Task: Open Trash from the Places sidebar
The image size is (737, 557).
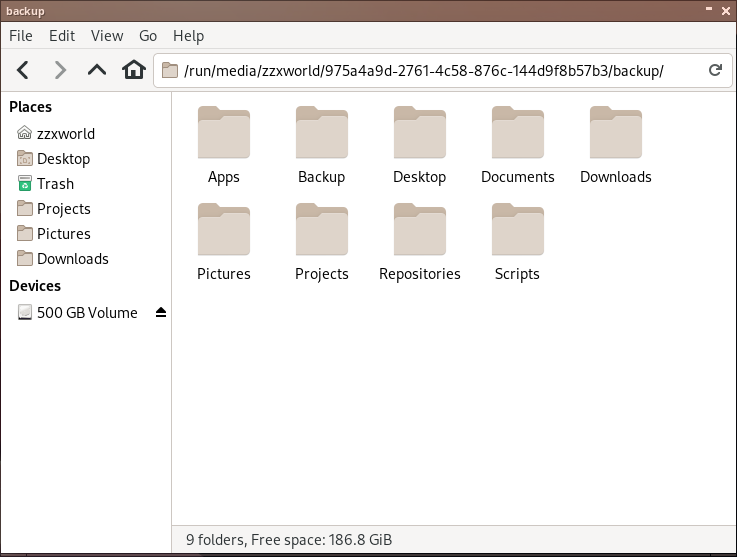Action: tap(55, 184)
